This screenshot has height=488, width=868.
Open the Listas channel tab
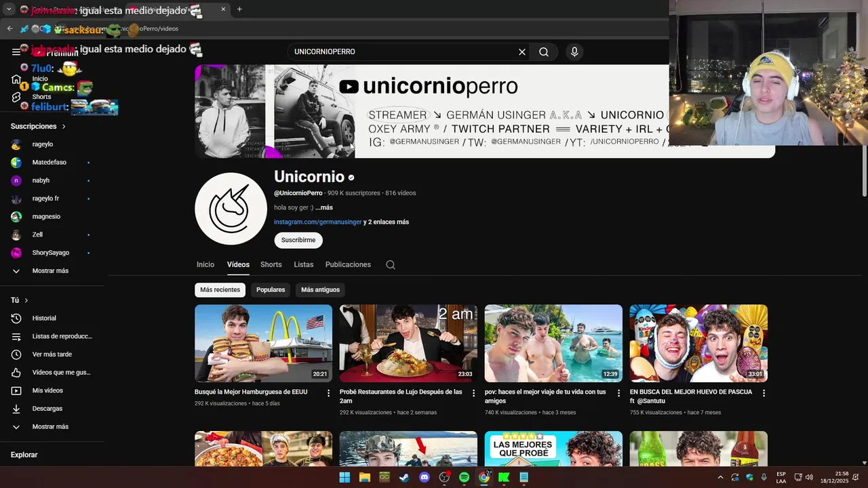pos(304,265)
